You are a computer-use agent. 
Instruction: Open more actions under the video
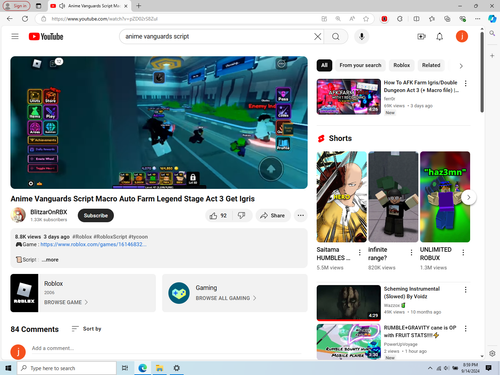point(301,216)
